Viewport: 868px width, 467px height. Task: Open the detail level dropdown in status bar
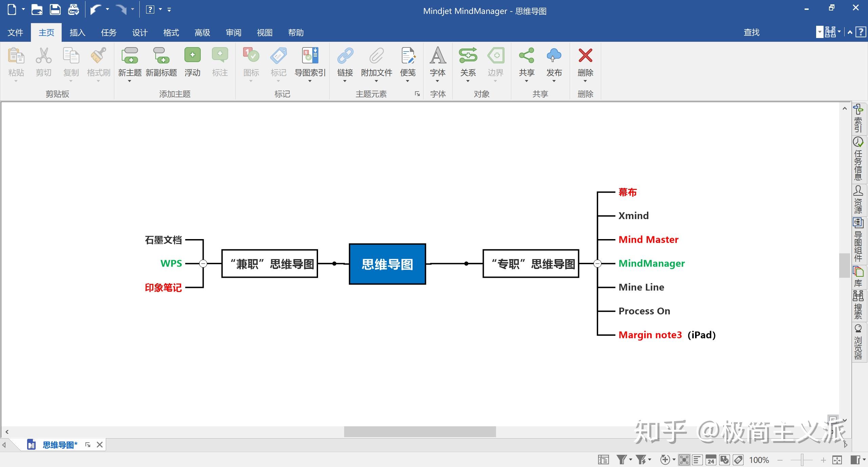click(x=674, y=460)
